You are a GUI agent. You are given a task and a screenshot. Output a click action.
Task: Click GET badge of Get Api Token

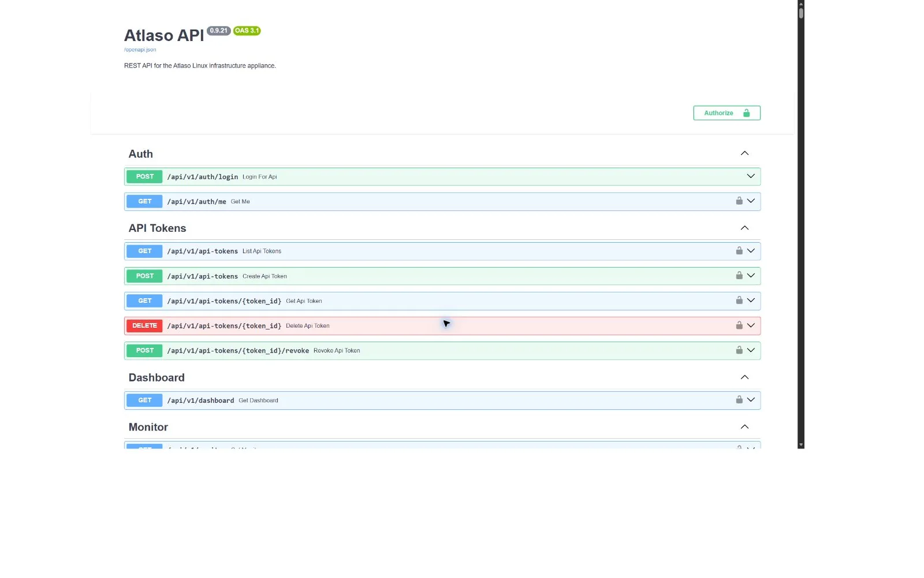click(x=144, y=301)
